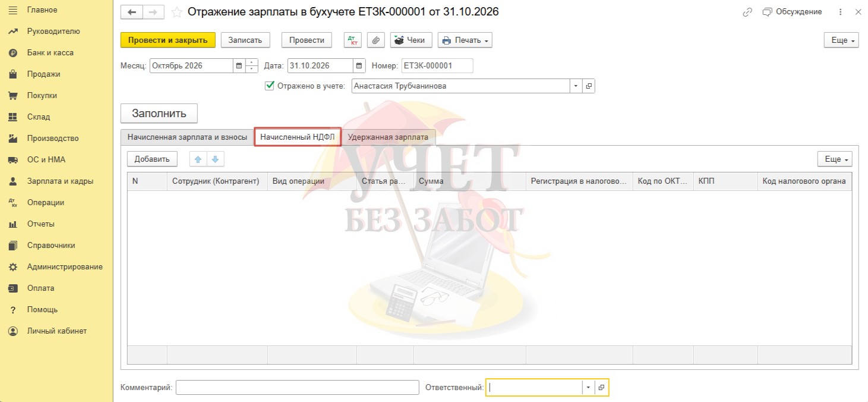Open the Главное section icon
This screenshot has height=402, width=868.
pyautogui.click(x=13, y=10)
